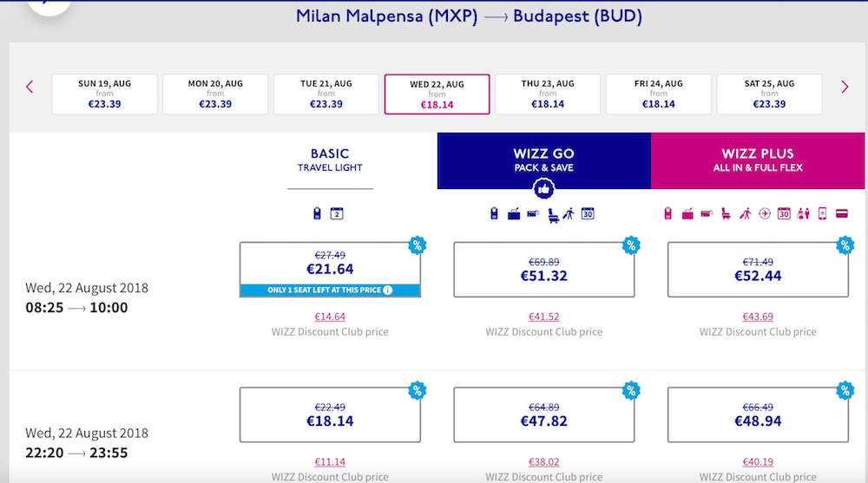
Task: Click the percent discount badge on €21.64 fare
Action: pyautogui.click(x=417, y=245)
